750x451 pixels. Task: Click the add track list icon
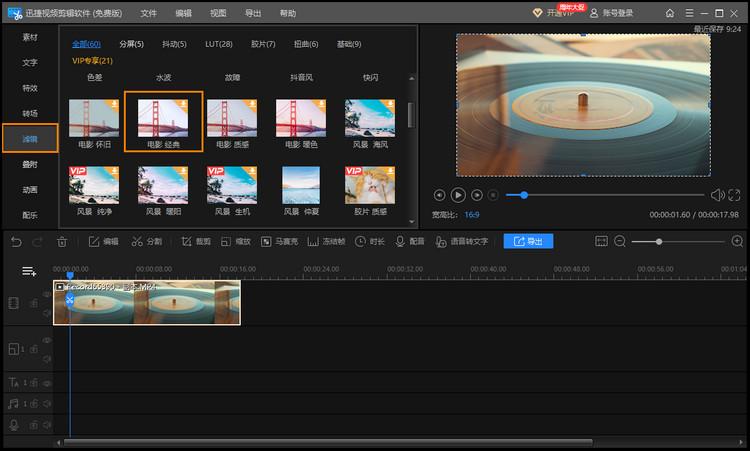click(x=29, y=272)
